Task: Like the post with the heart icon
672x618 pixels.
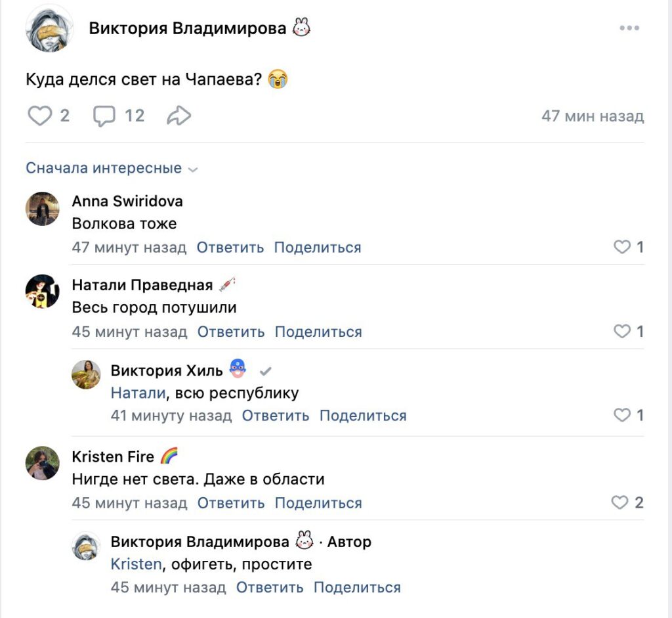Action: (41, 115)
